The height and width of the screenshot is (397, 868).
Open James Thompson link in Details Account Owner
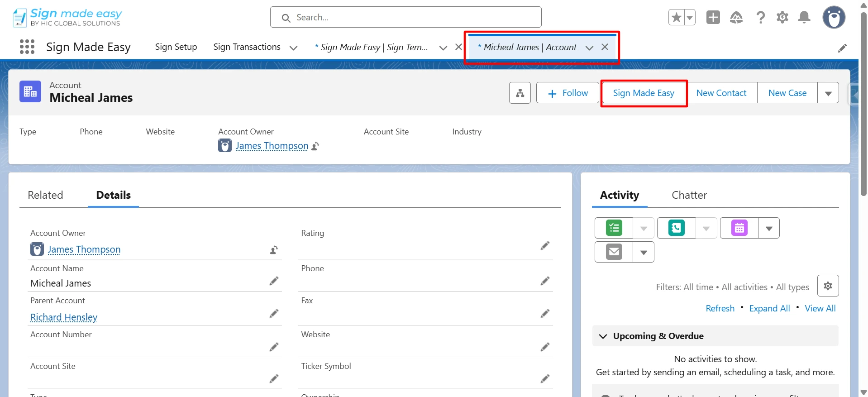[x=84, y=249]
